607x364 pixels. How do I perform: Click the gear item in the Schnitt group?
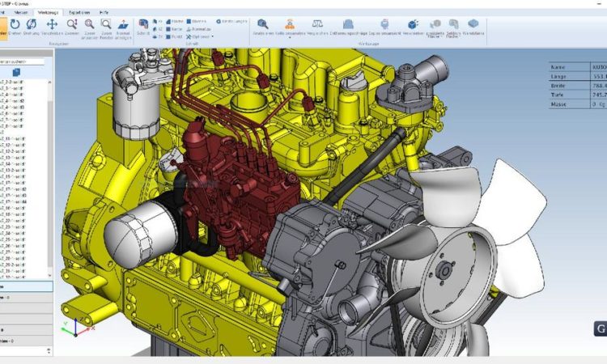coord(231,21)
